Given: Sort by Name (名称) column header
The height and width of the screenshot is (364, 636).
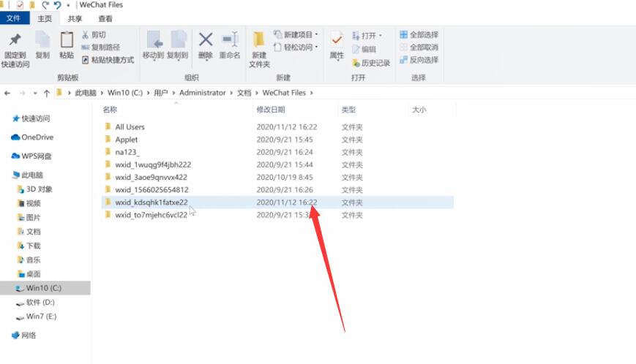Looking at the screenshot, I should 110,110.
